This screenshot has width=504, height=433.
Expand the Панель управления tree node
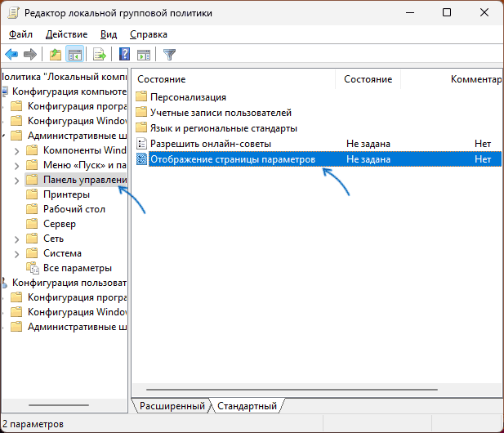click(x=16, y=181)
